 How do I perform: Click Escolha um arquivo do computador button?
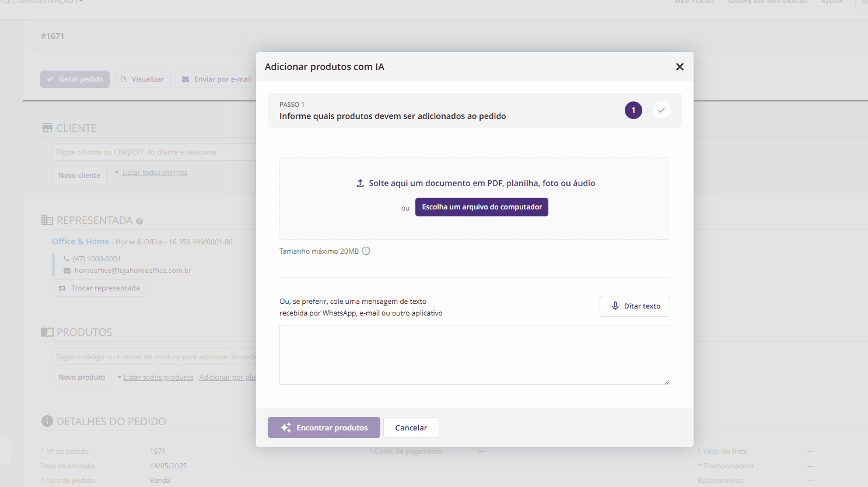click(x=482, y=207)
